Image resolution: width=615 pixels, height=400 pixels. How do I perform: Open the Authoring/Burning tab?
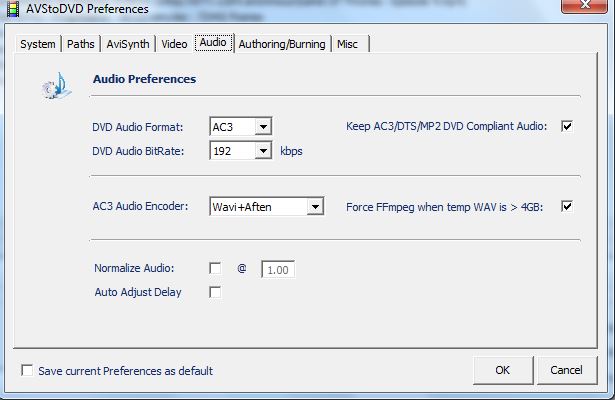click(282, 44)
